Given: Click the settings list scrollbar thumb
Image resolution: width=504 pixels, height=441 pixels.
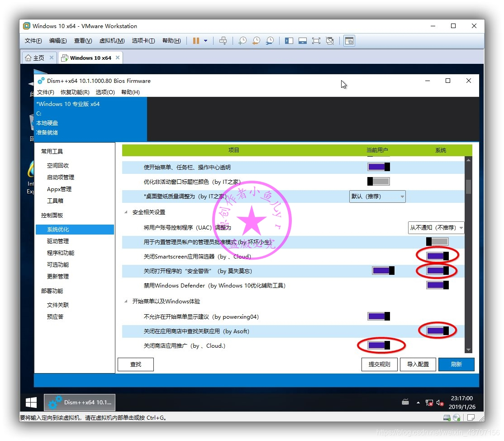Looking at the screenshot, I should click(468, 187).
